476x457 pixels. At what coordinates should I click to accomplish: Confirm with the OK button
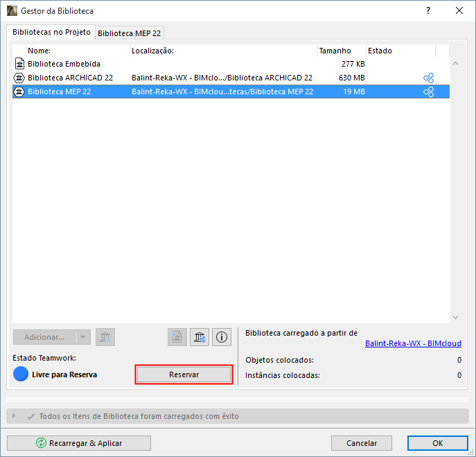pyautogui.click(x=437, y=443)
